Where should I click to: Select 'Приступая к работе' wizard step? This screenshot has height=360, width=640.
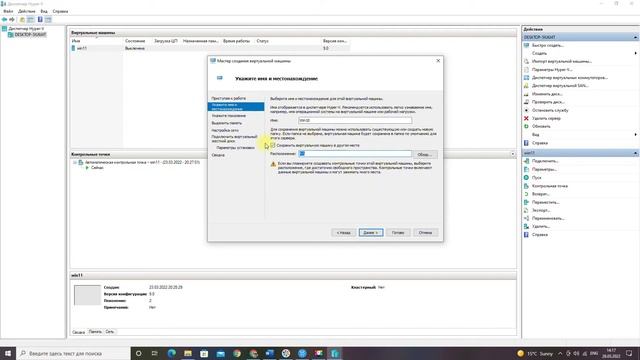[229, 98]
